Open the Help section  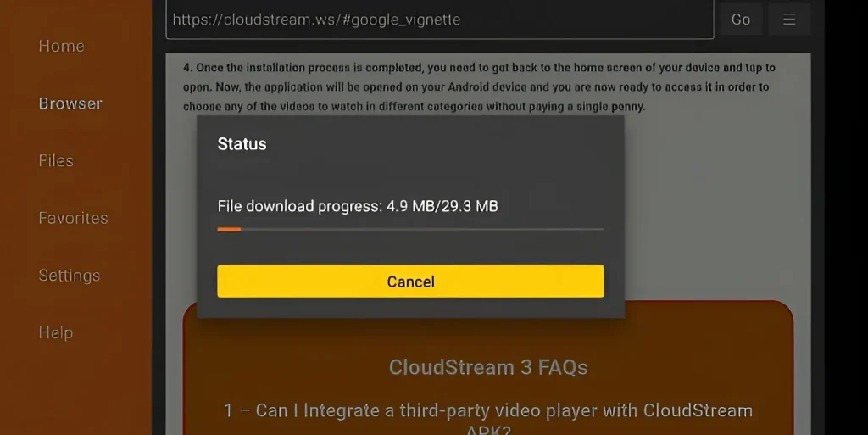(x=56, y=332)
